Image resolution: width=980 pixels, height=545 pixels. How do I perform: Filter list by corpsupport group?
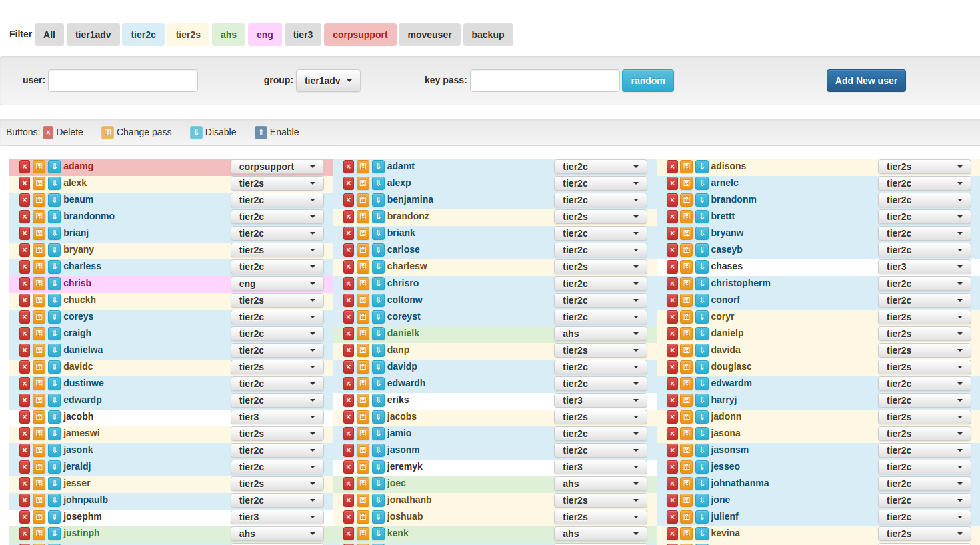point(360,35)
